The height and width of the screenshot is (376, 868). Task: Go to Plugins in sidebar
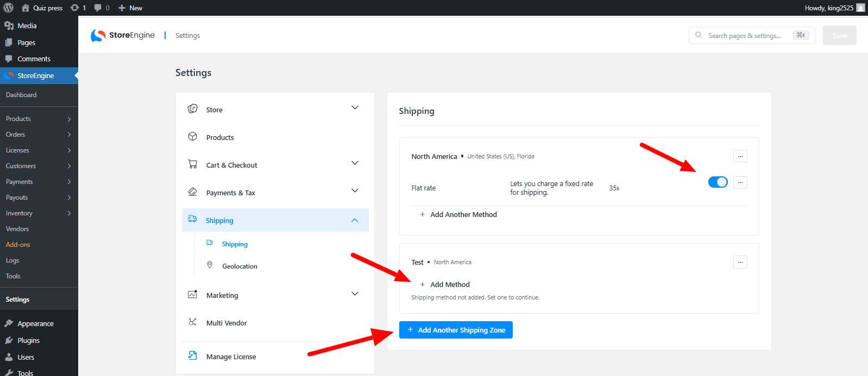[x=39, y=340]
